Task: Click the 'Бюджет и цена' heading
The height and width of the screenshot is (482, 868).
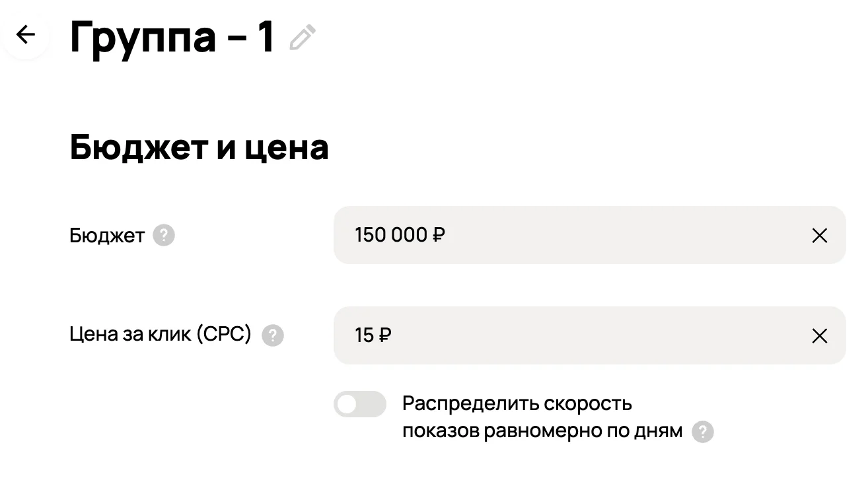Action: [199, 147]
